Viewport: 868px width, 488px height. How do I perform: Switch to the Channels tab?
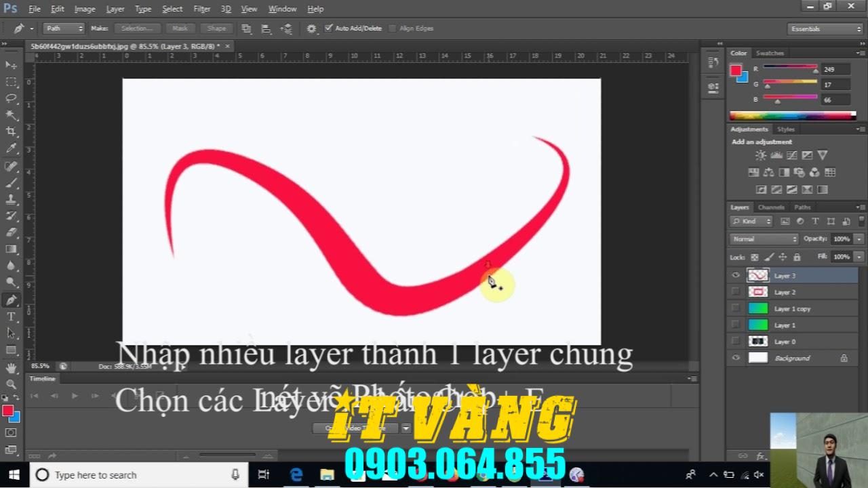point(771,207)
